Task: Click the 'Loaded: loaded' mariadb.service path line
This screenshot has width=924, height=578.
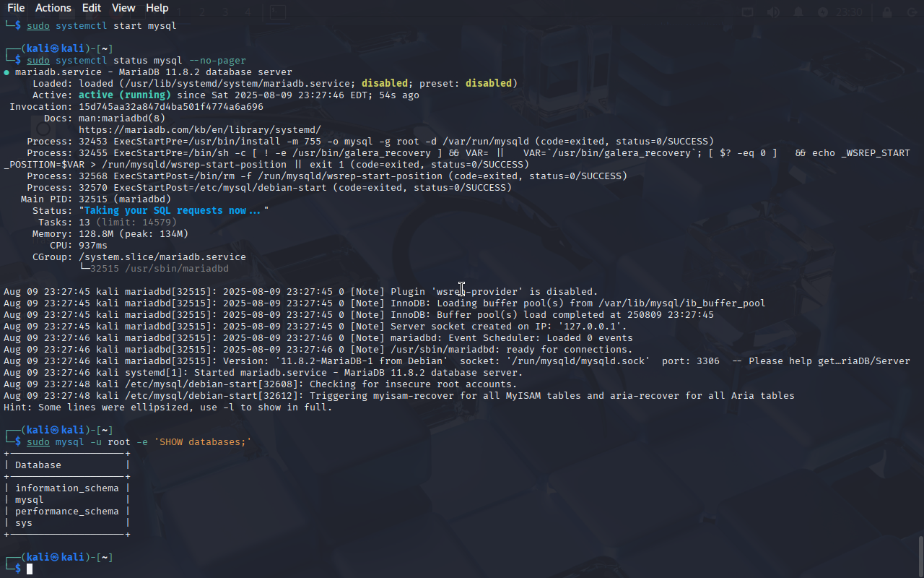Action: [x=275, y=84]
